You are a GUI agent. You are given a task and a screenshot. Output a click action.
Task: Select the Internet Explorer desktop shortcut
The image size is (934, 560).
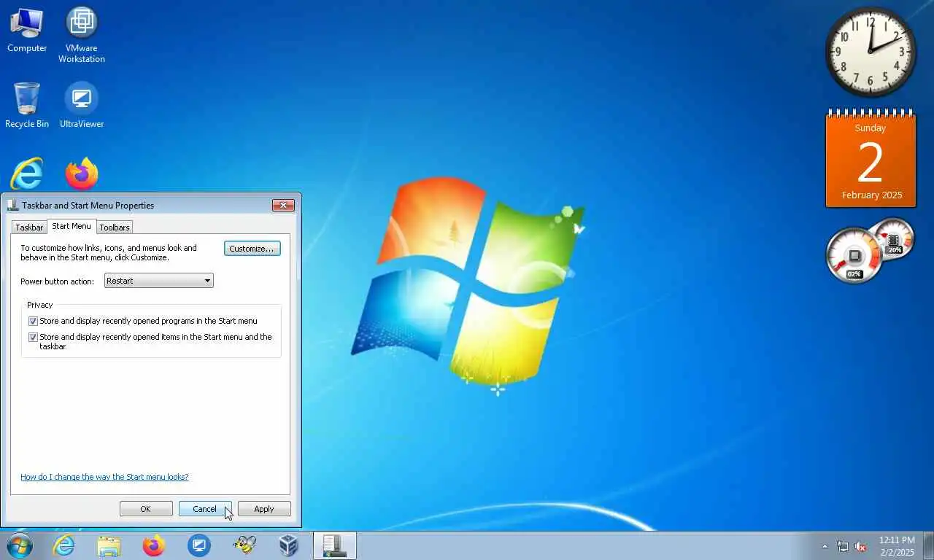coord(27,174)
